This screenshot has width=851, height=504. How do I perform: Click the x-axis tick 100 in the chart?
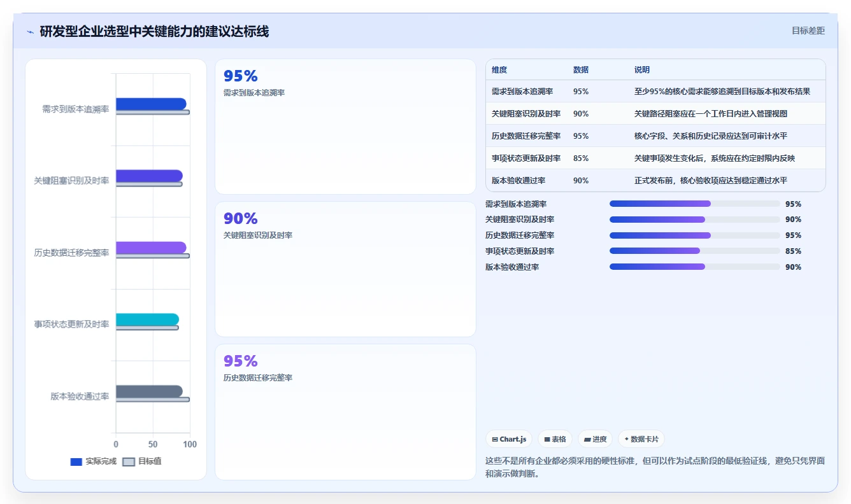coord(190,444)
